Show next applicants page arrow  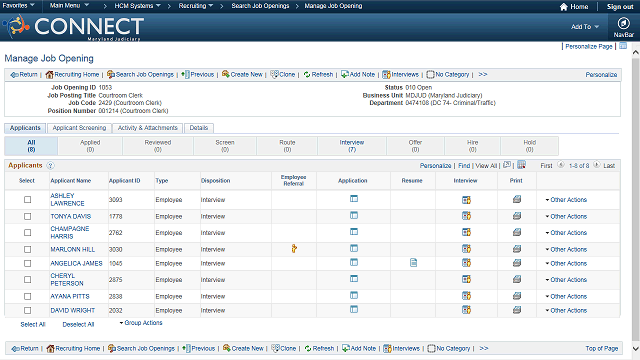pos(596,165)
